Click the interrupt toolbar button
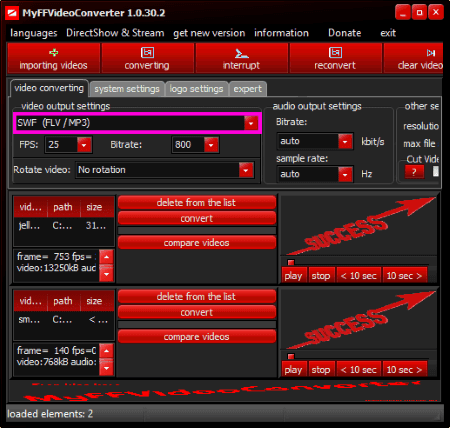 [x=241, y=58]
